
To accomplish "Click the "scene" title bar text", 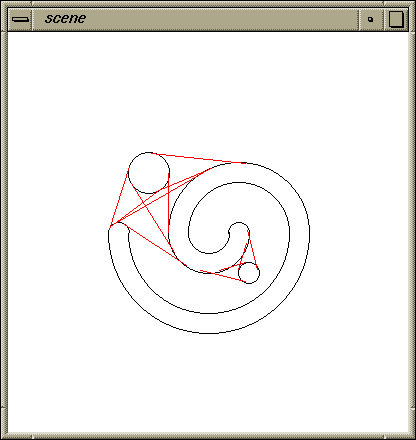I will (x=65, y=18).
